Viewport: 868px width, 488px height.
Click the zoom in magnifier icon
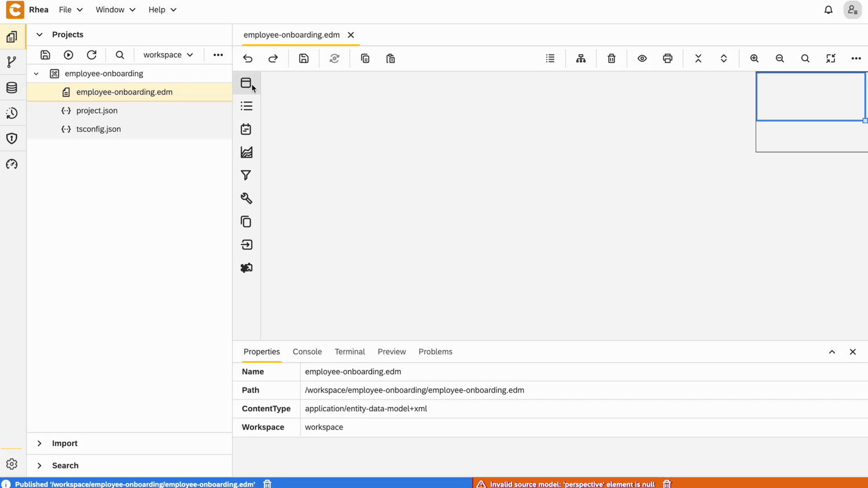pos(754,58)
